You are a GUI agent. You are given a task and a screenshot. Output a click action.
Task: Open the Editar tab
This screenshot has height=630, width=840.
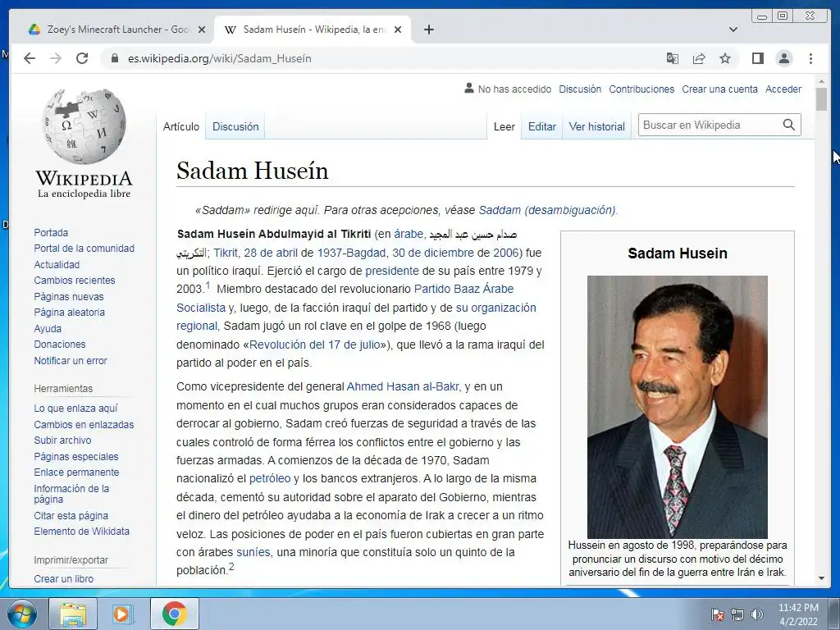(x=541, y=126)
